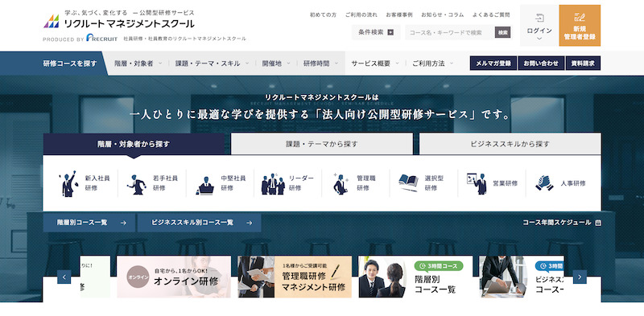644x316 pixels.
Task: Open よくあるご質問 in top menu
Action: coord(491,14)
